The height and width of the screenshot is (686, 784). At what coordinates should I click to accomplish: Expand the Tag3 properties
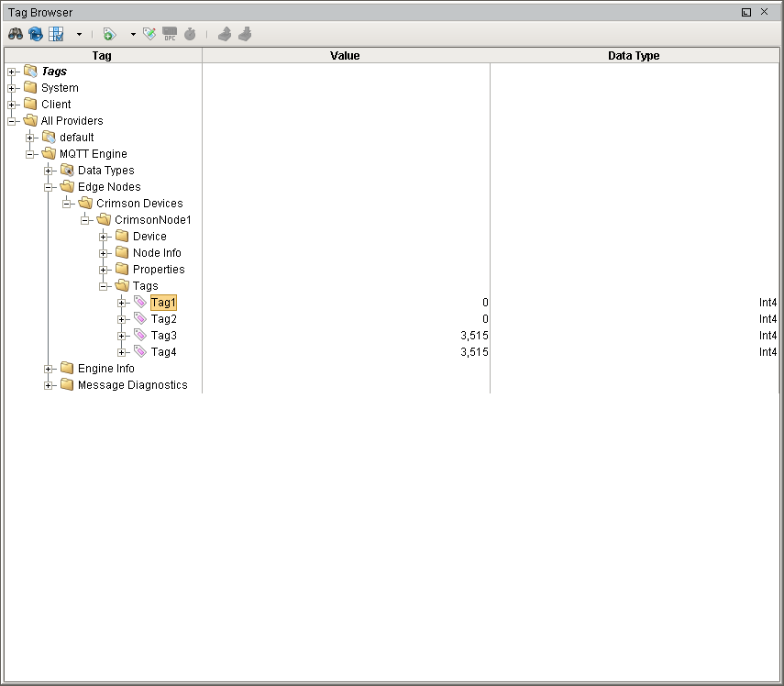[122, 336]
